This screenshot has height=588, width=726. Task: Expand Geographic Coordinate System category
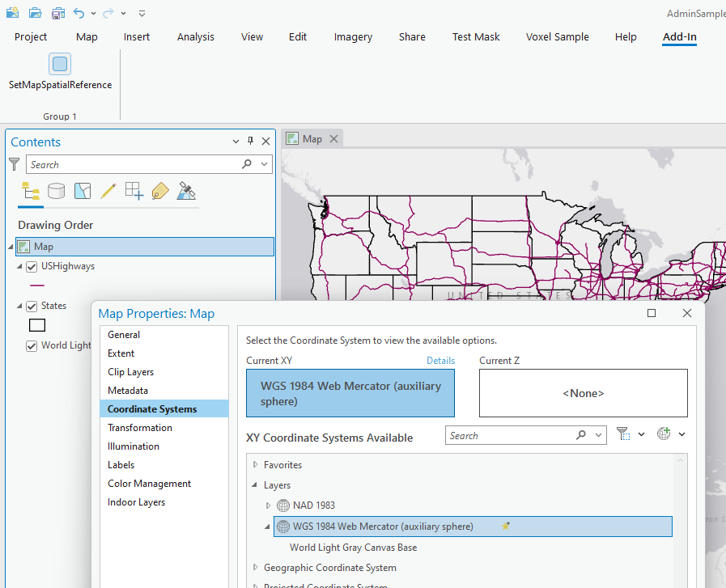coord(256,568)
